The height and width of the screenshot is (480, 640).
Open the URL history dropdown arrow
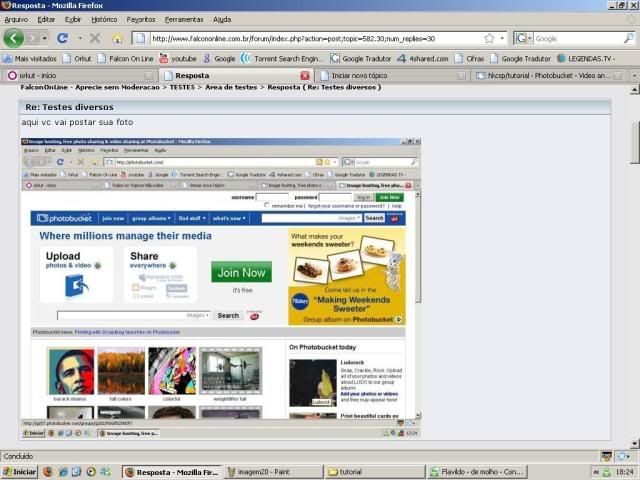tap(502, 38)
